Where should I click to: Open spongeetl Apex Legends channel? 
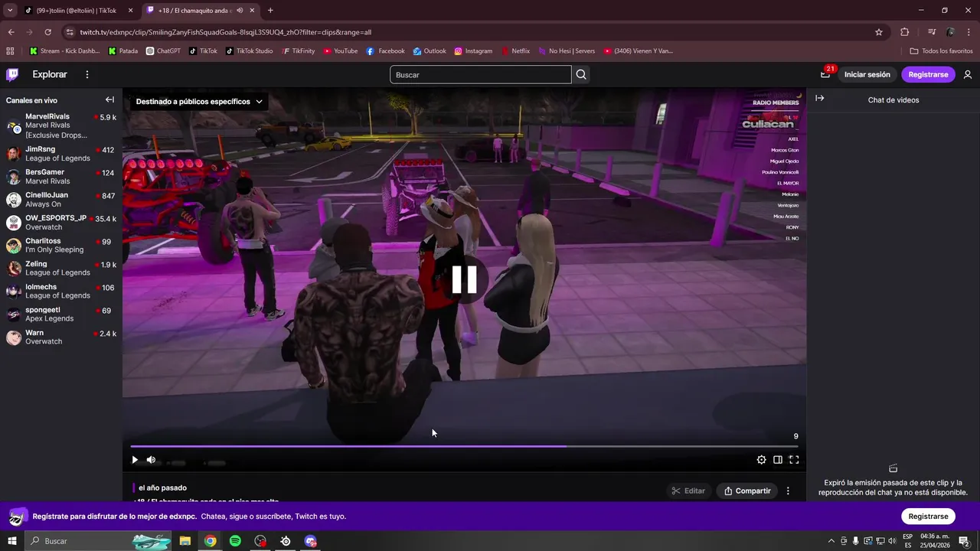pyautogui.click(x=61, y=315)
